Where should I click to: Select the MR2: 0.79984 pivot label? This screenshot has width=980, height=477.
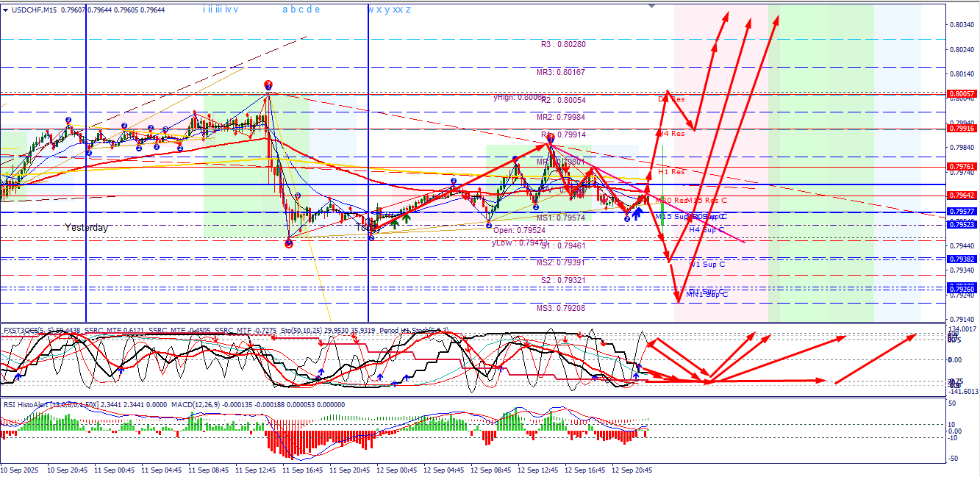(x=560, y=117)
